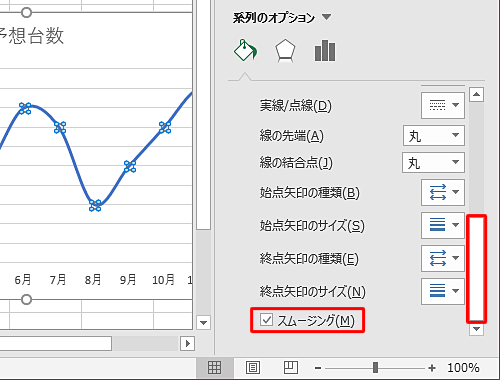Click the 6月 axis label
This screenshot has height=380, width=500.
[x=23, y=280]
